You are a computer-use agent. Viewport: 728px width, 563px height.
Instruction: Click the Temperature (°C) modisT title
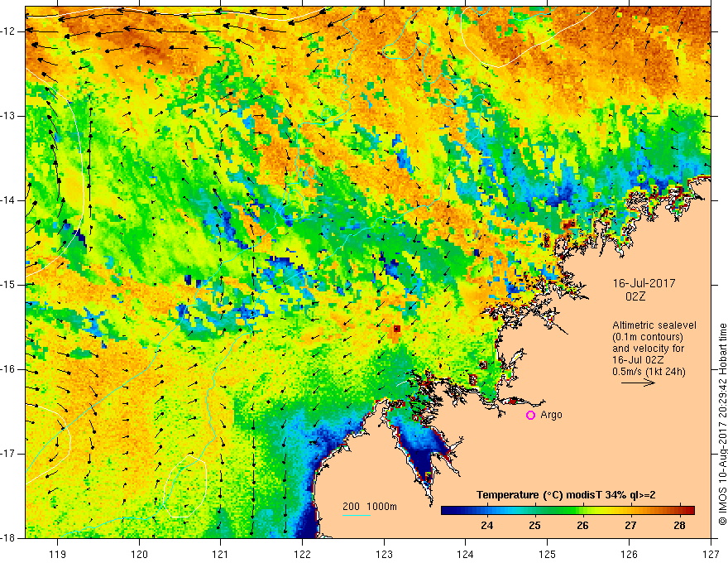pyautogui.click(x=566, y=495)
